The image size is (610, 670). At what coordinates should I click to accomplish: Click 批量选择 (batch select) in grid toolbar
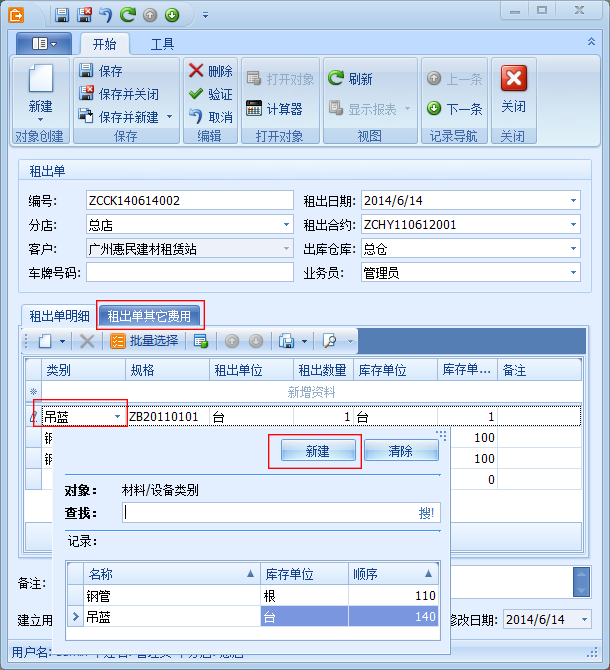144,341
